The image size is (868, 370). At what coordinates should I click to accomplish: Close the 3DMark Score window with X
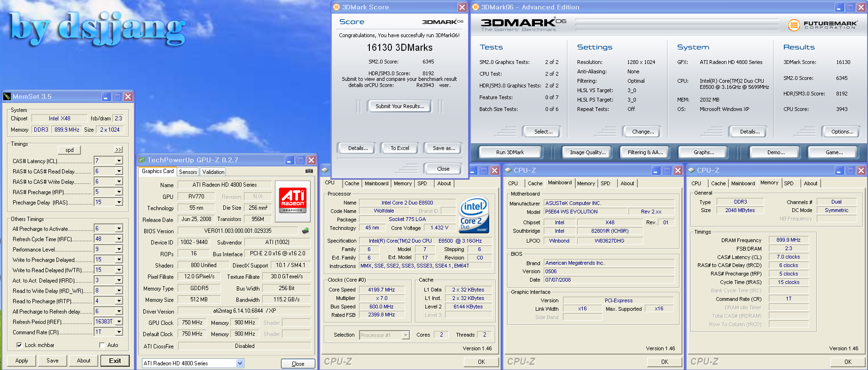462,7
